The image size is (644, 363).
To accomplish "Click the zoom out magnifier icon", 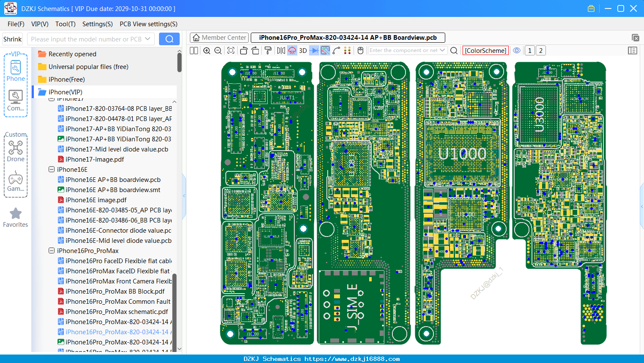I will (x=218, y=51).
